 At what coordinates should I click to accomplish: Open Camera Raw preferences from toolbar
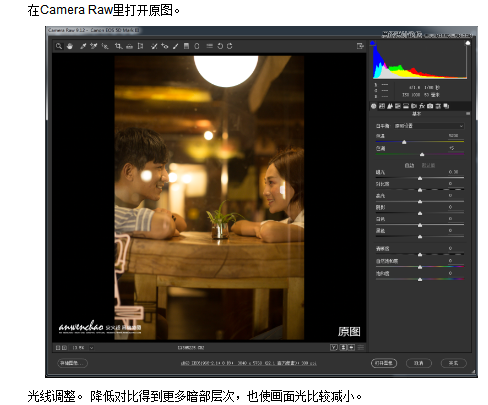[209, 46]
